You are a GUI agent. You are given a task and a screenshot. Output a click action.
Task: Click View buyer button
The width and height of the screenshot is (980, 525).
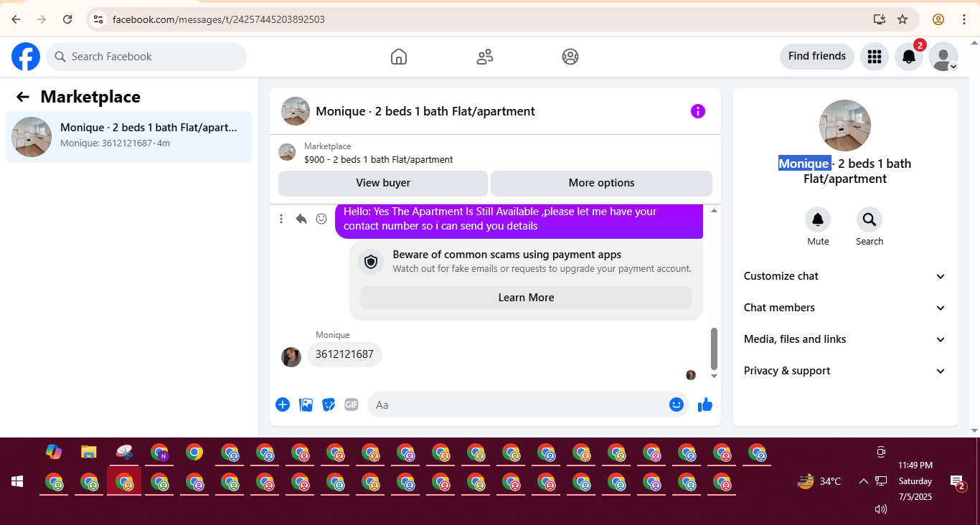click(383, 183)
